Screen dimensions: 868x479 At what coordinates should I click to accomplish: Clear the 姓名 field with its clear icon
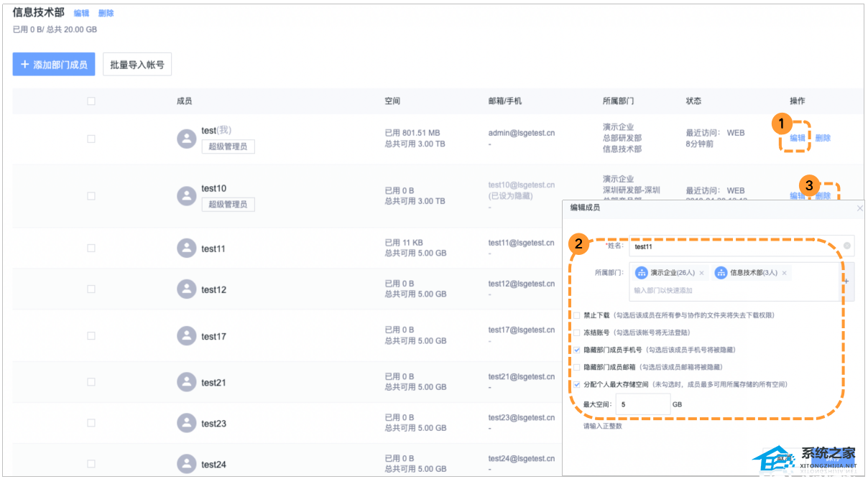(847, 246)
